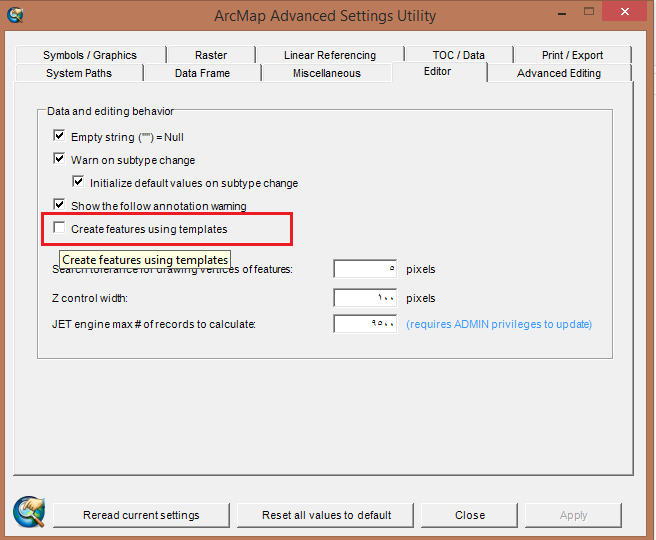Close the window with the red X
The image size is (656, 540).
tap(625, 11)
